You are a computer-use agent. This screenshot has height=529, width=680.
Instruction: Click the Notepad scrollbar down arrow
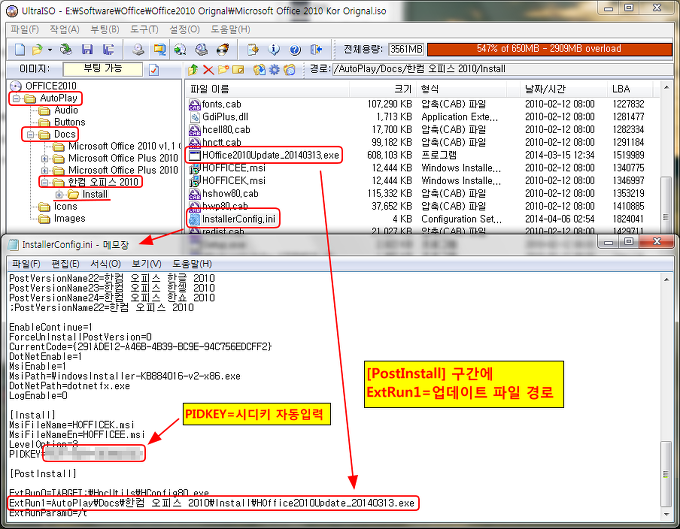coord(666,514)
